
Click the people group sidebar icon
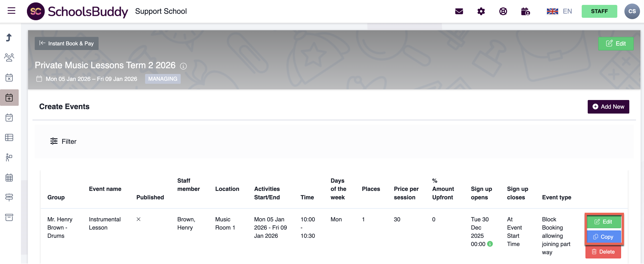9,58
